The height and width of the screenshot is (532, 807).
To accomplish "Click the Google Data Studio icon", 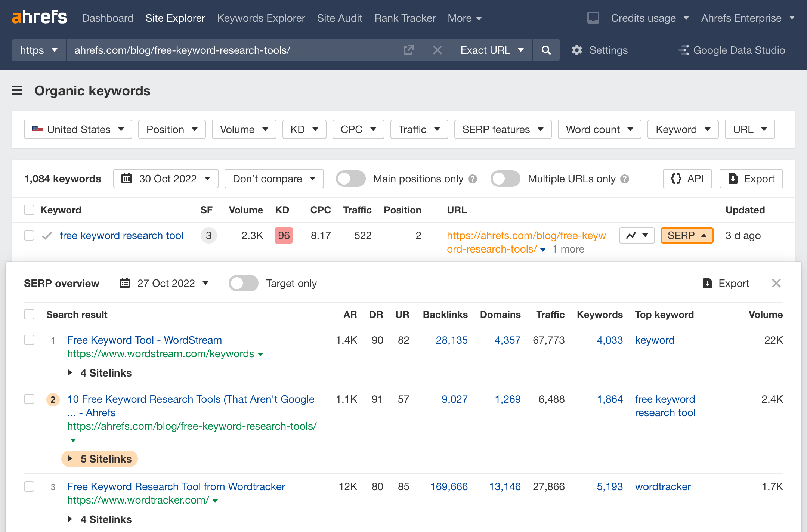I will click(x=684, y=50).
